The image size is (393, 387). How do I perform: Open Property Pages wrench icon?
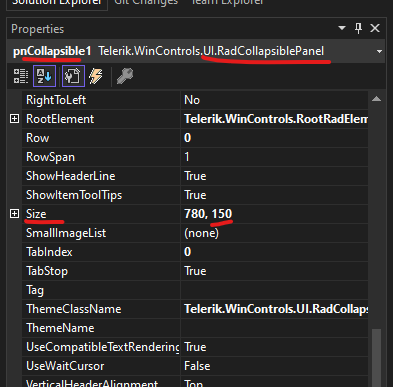click(125, 76)
